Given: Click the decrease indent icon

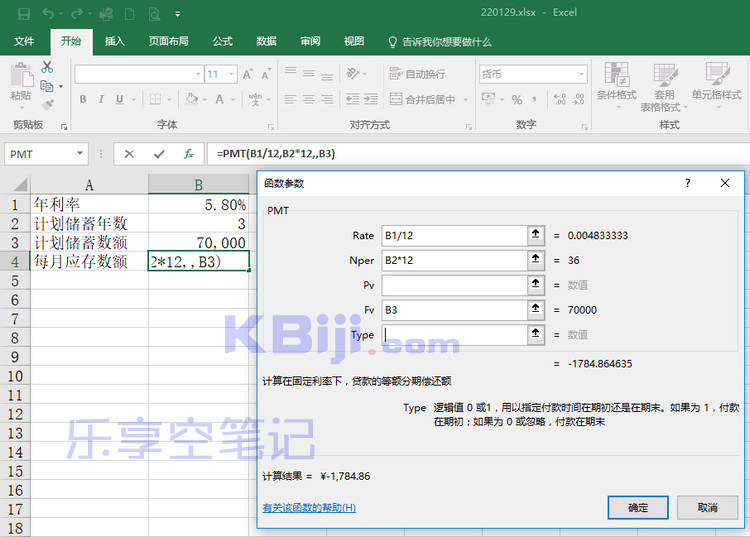Looking at the screenshot, I should tap(353, 99).
